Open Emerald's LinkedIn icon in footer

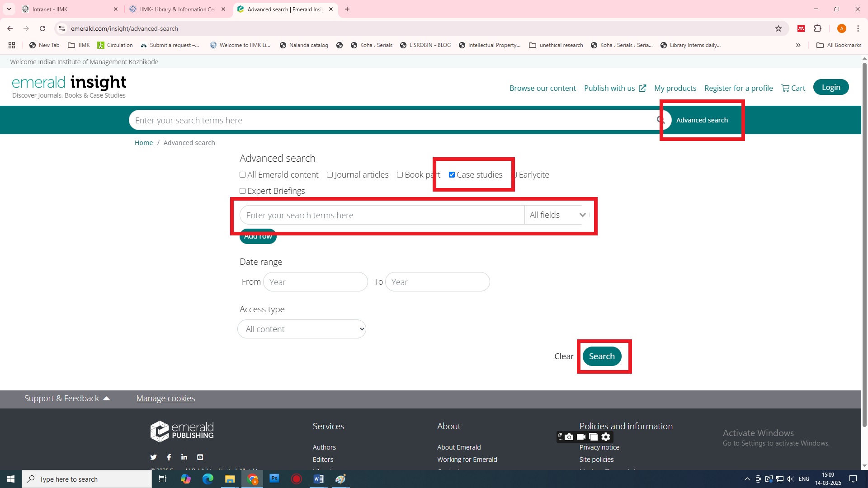tap(184, 457)
